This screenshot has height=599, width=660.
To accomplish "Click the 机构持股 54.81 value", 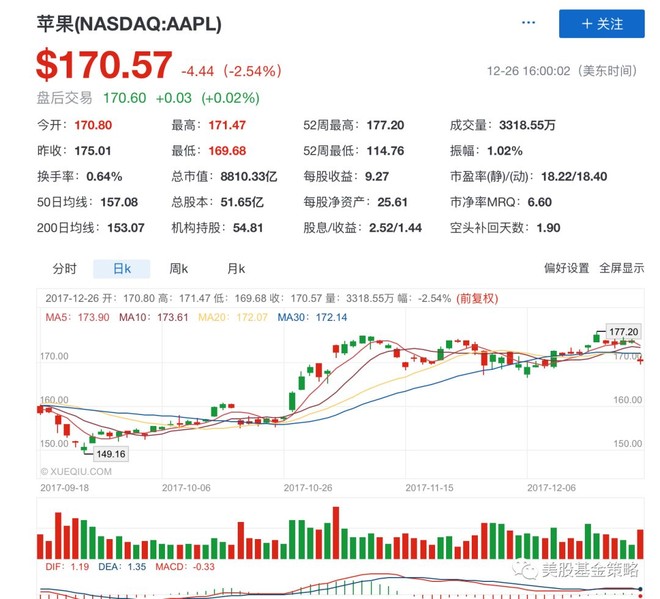I will click(248, 228).
